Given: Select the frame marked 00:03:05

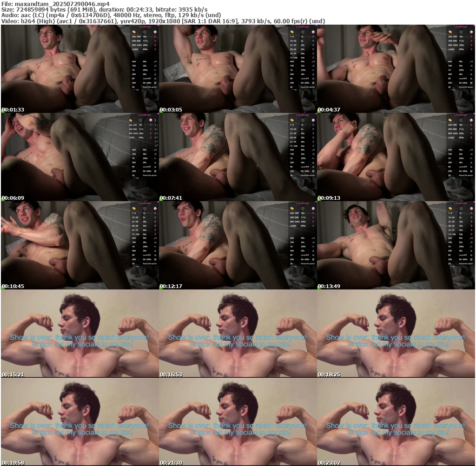Looking at the screenshot, I should pos(238,68).
